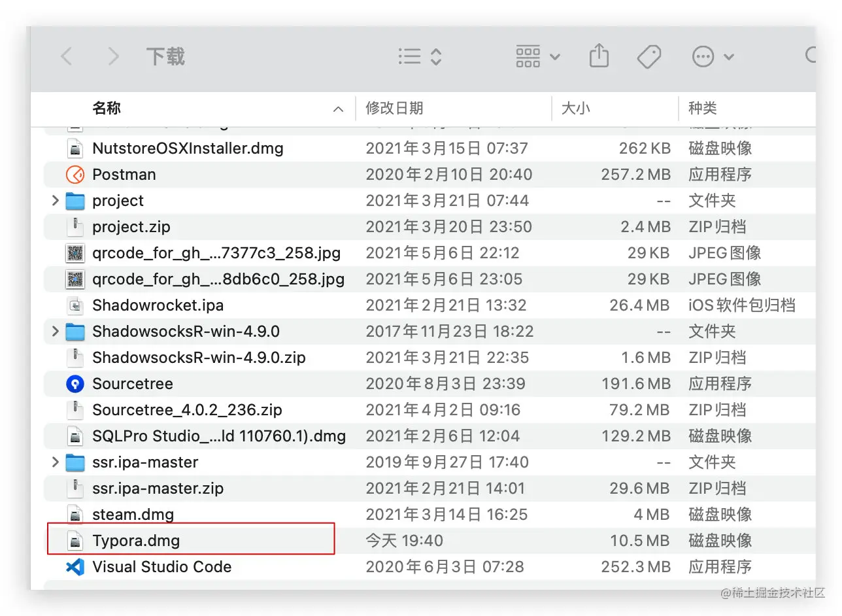Click the 257.2 MB size of Postman
Viewport: 842px width, 616px height.
click(636, 175)
